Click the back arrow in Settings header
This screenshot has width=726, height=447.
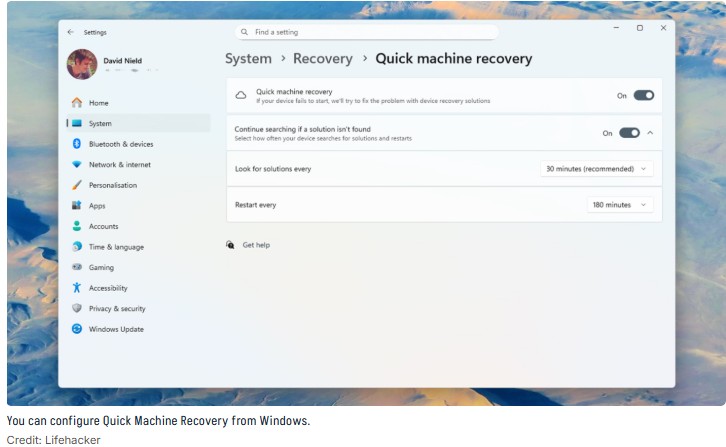click(70, 32)
